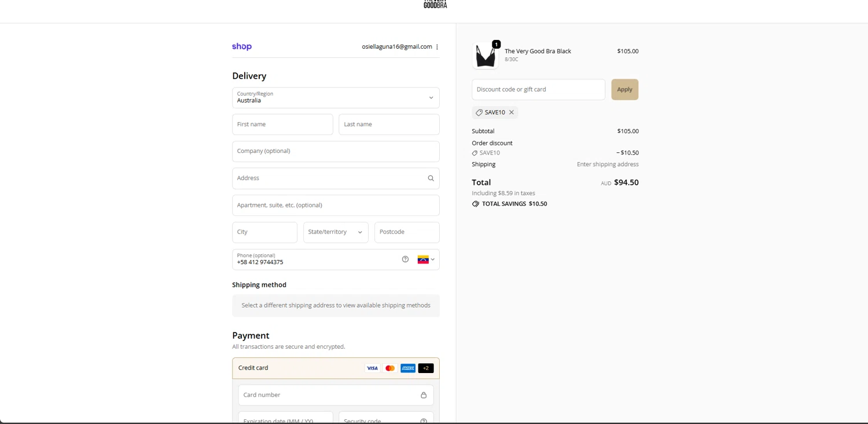
Task: Click the 8/30C size text
Action: (511, 60)
